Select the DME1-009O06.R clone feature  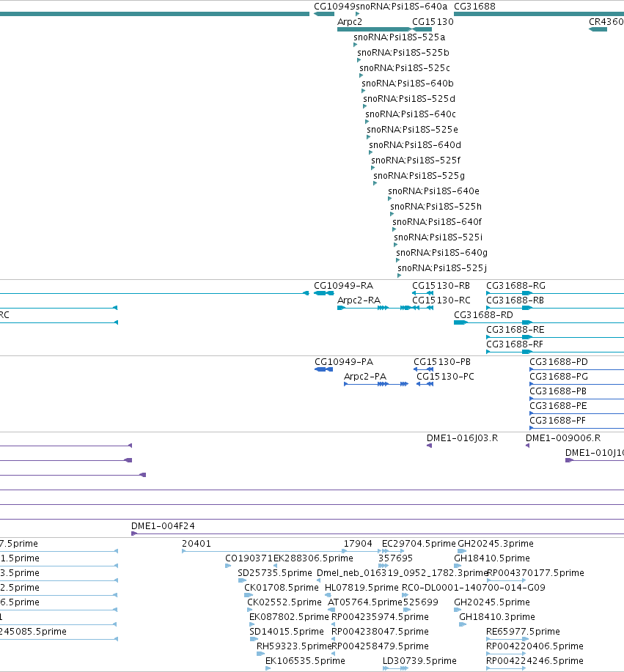pos(527,446)
